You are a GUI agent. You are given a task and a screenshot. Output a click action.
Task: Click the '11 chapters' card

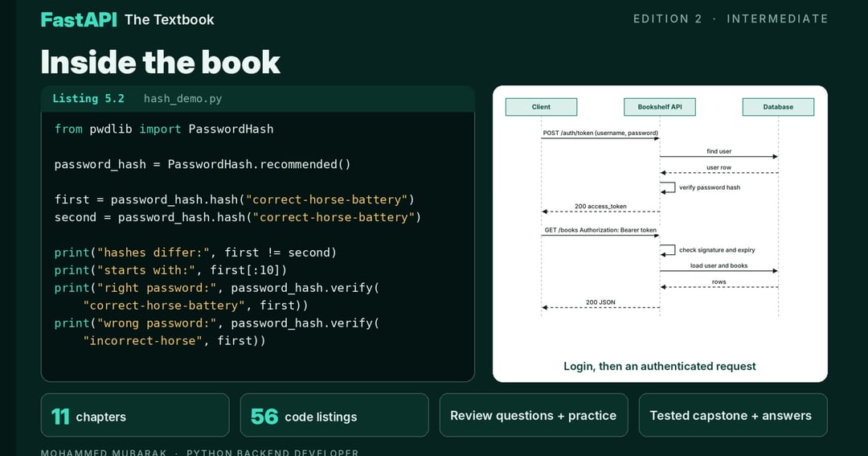click(135, 415)
